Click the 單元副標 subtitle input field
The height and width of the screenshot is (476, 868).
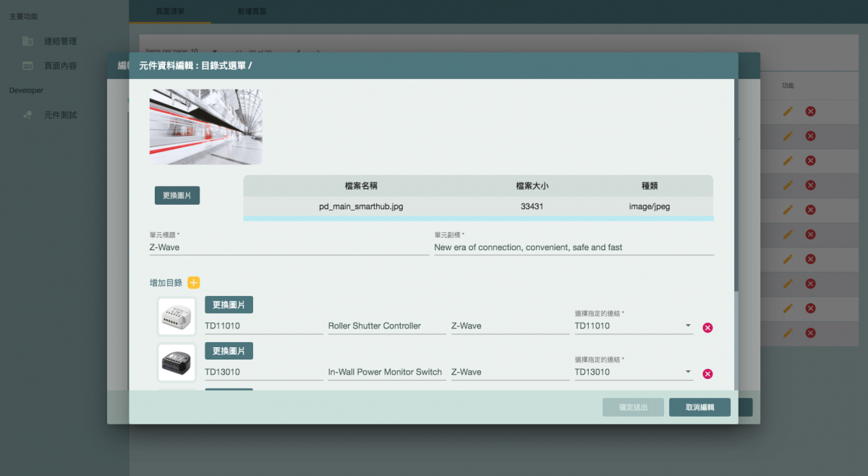pos(573,247)
